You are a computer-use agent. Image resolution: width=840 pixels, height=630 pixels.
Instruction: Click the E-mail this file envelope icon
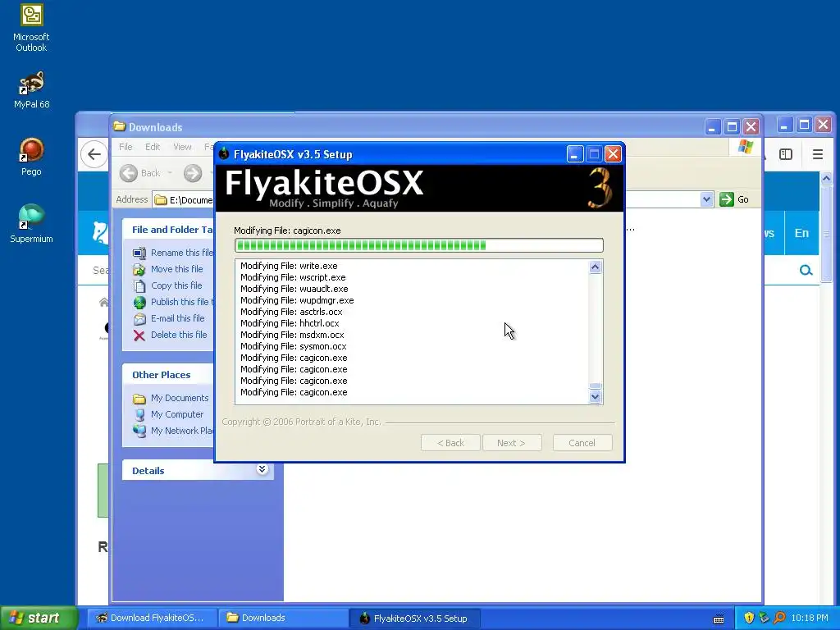click(x=139, y=319)
